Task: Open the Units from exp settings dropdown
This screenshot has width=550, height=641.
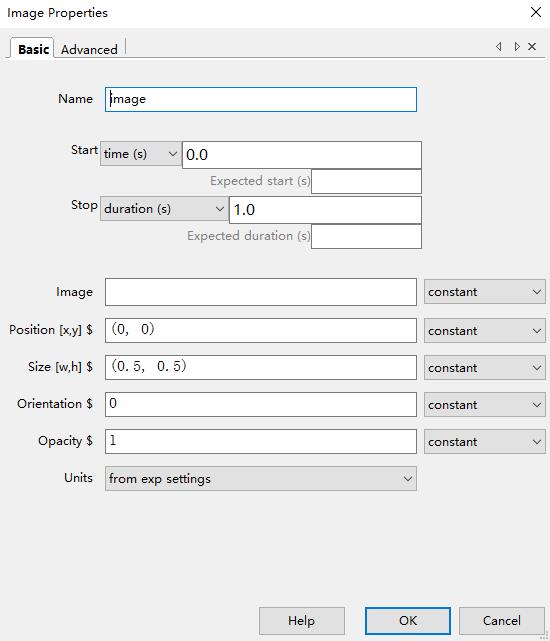Action: [261, 479]
